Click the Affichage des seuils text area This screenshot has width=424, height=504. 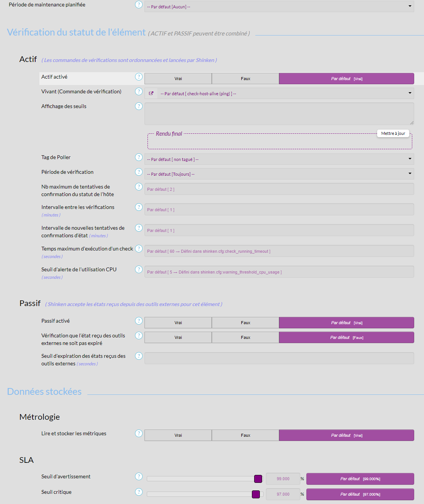click(279, 113)
